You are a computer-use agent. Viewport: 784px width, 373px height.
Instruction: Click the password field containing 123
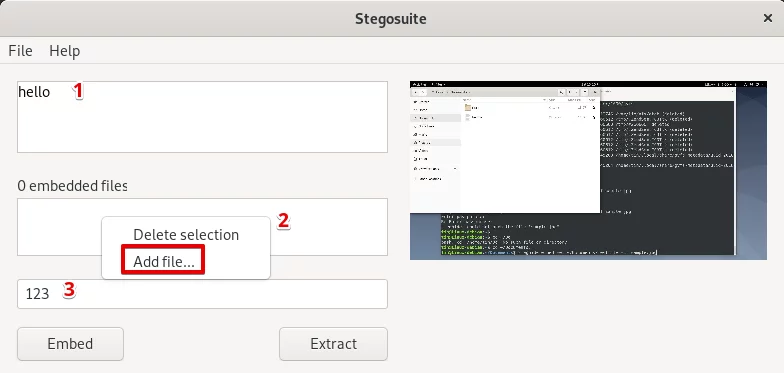202,294
